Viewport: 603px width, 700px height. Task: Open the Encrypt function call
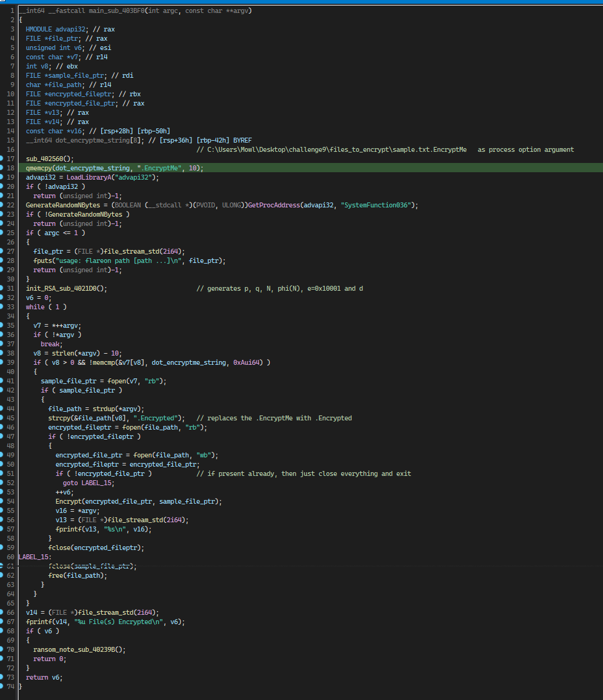69,501
